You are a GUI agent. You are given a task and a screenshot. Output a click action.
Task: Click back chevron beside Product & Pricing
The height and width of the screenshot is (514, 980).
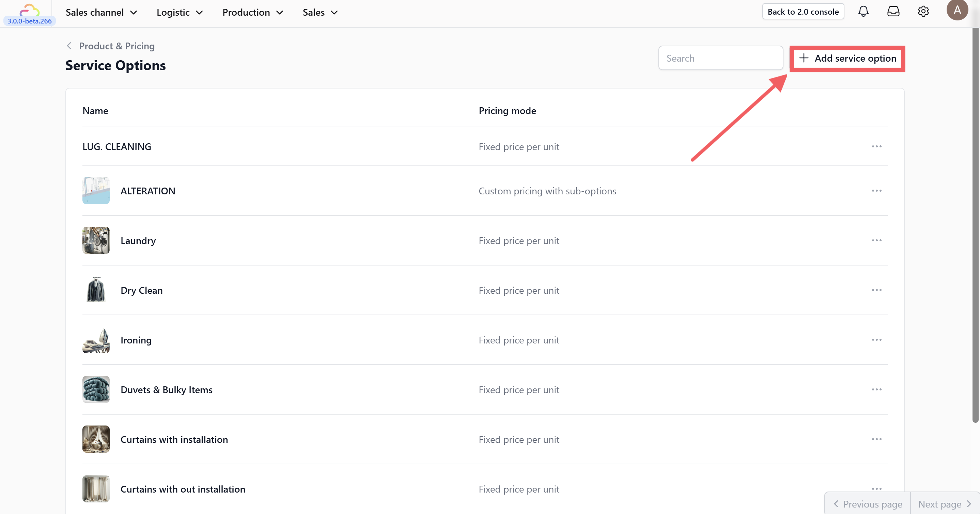[x=69, y=46]
